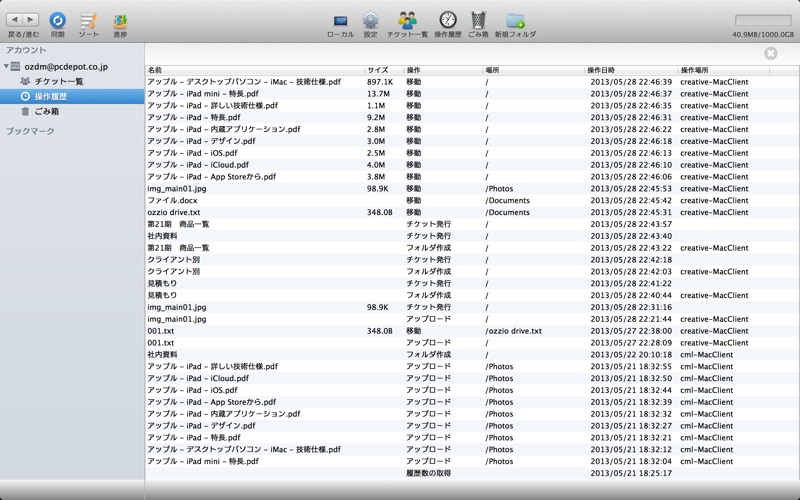Open チケット一覧 toolbar icon
The image size is (800, 500).
[407, 20]
